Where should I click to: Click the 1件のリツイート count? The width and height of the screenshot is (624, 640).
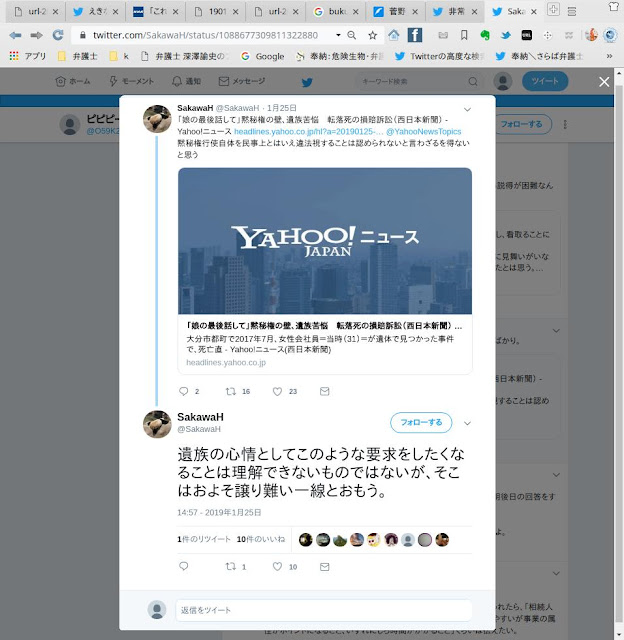coord(204,539)
